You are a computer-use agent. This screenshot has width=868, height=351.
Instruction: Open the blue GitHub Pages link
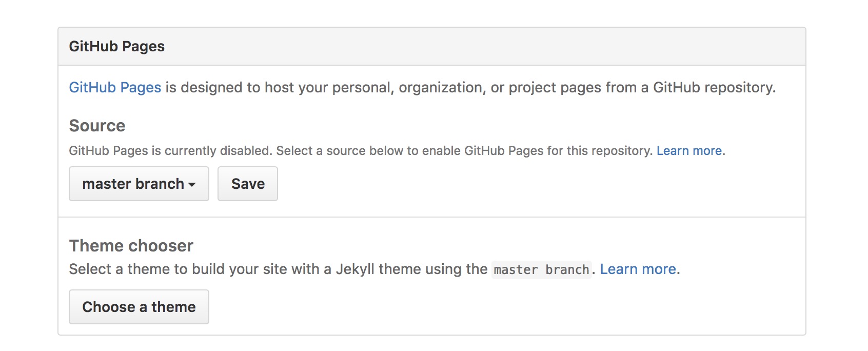tap(115, 87)
